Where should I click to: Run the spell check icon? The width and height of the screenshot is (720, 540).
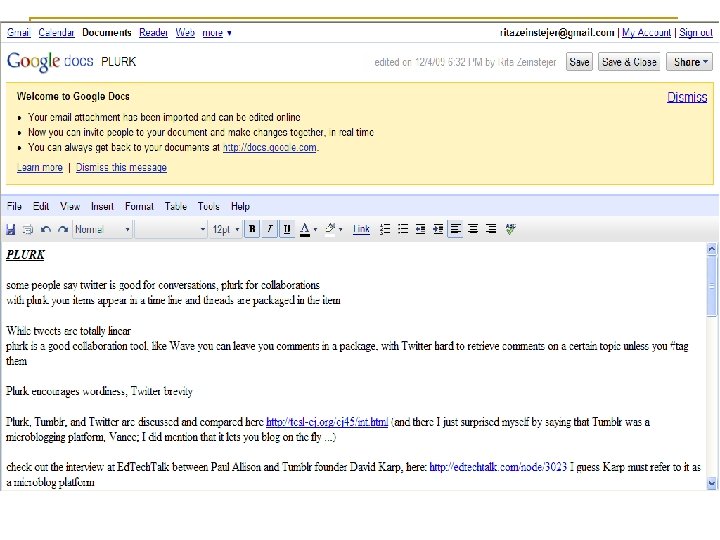point(510,229)
